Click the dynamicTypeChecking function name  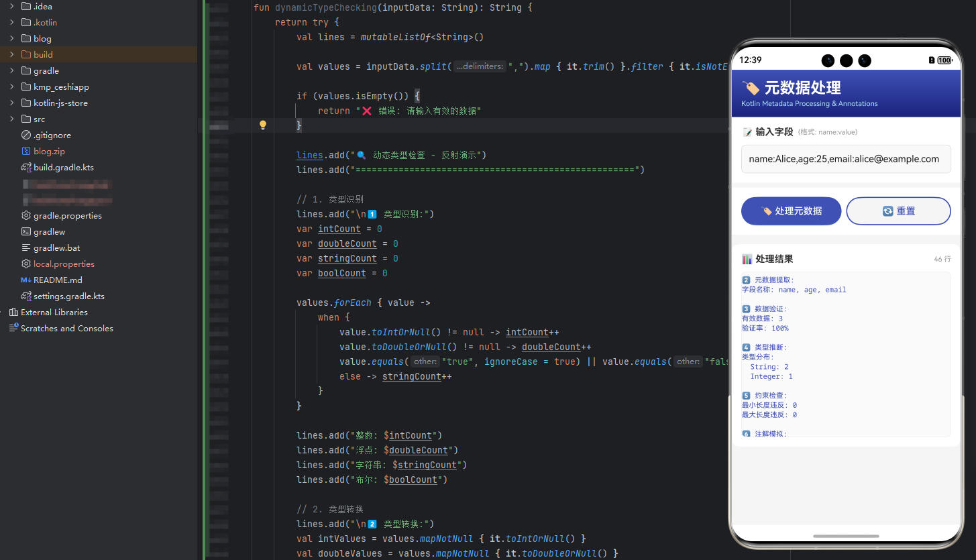pyautogui.click(x=326, y=7)
